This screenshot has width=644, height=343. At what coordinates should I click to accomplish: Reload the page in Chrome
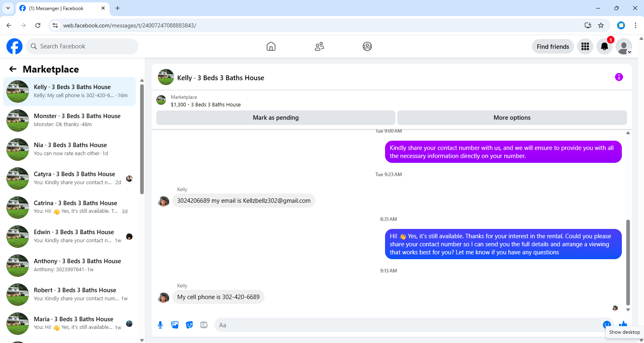click(x=38, y=25)
